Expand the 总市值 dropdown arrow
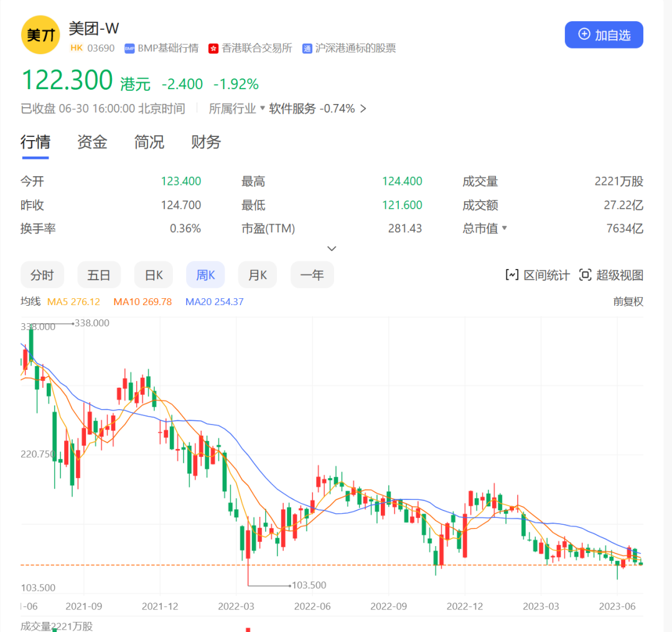This screenshot has height=632, width=672. click(505, 229)
